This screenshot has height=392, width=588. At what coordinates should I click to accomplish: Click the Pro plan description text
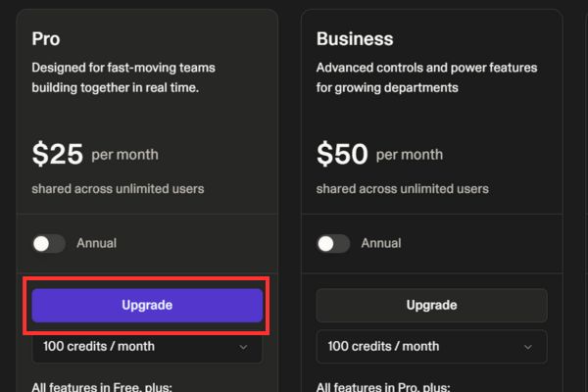[x=124, y=77]
